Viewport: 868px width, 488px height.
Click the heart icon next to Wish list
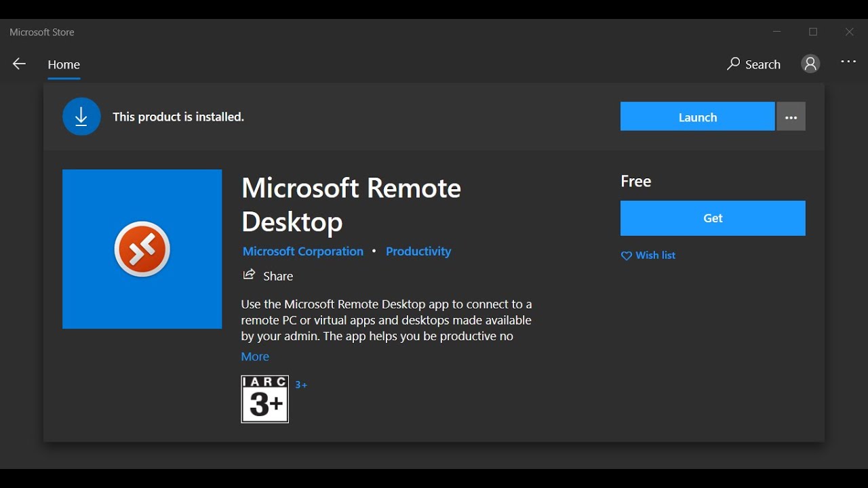pos(627,256)
